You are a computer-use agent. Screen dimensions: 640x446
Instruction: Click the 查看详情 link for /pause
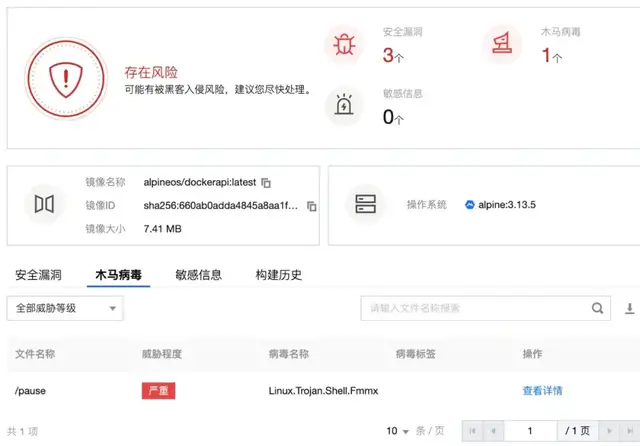tap(542, 391)
